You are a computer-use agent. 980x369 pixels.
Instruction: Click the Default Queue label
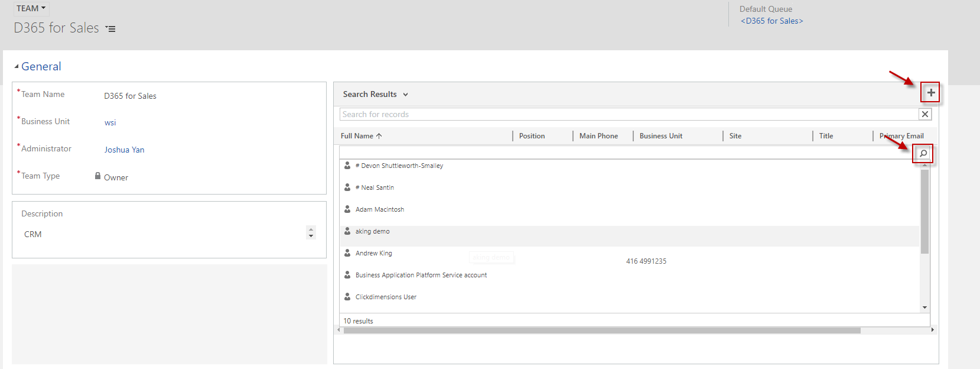point(766,9)
